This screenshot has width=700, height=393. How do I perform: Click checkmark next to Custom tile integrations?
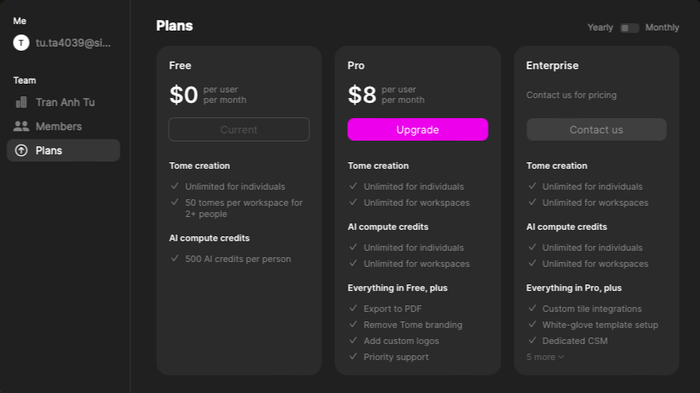(532, 308)
